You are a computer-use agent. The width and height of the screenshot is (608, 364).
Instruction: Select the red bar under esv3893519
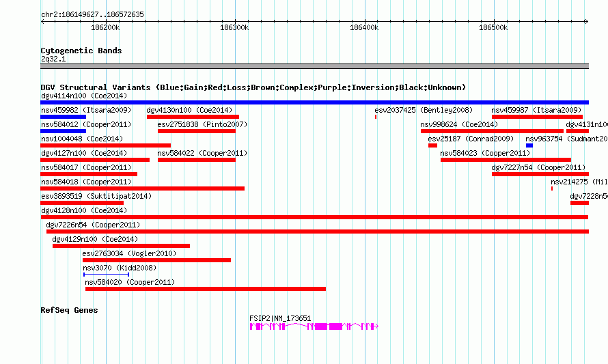pos(82,203)
